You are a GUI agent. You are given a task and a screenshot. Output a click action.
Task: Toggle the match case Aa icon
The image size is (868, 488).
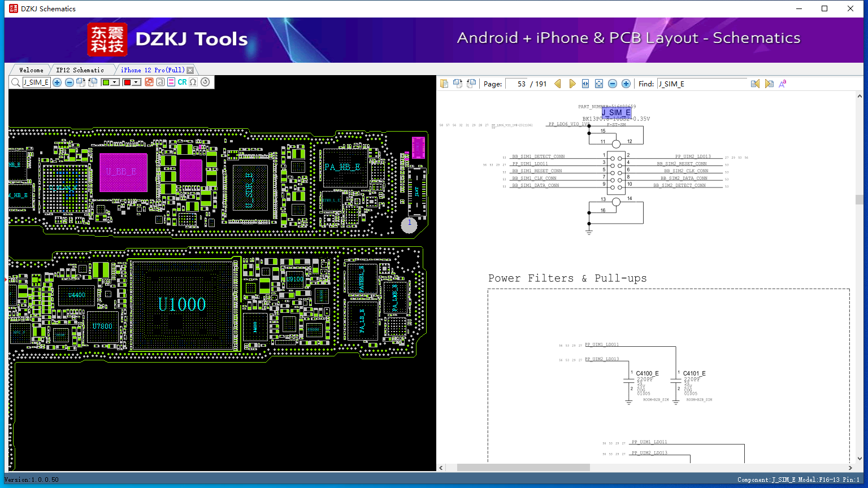783,84
